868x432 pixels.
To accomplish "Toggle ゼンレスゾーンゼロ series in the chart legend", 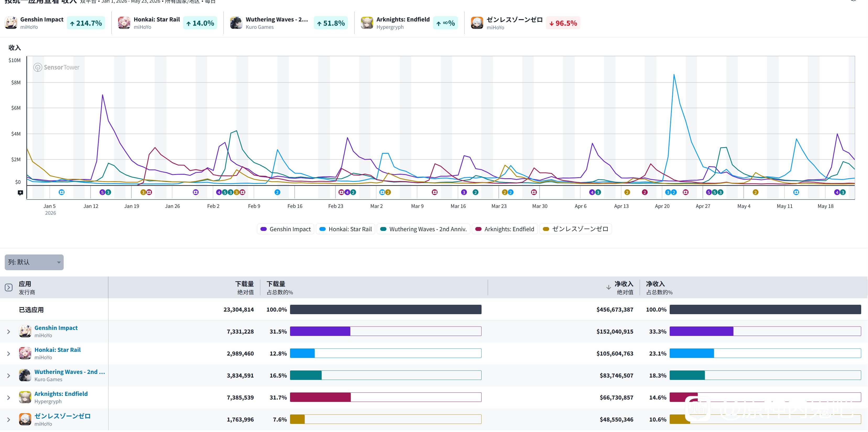I will pos(576,229).
